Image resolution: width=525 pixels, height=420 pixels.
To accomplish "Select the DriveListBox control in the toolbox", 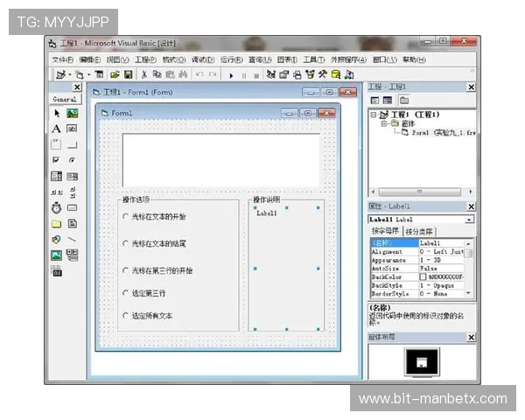I will click(73, 207).
